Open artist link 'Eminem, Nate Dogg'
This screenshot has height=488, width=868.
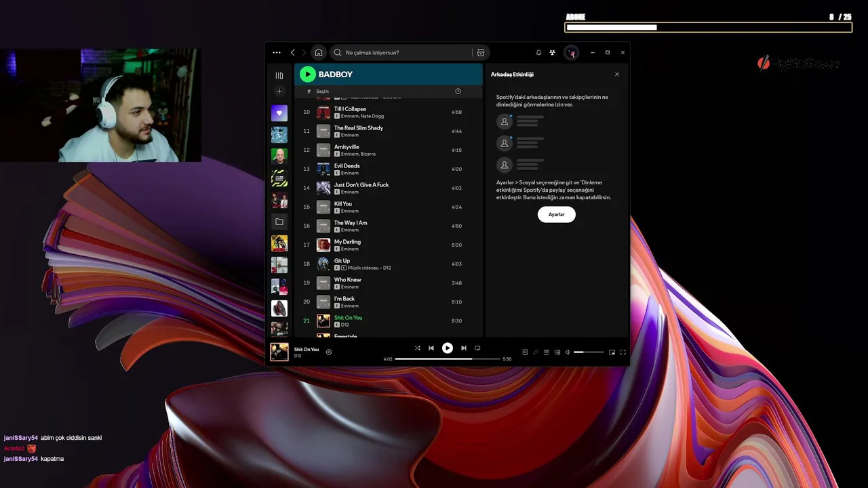[x=362, y=116]
